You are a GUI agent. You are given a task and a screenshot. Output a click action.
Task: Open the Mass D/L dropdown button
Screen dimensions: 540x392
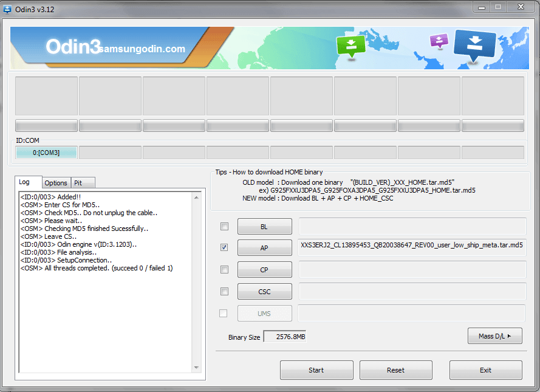pyautogui.click(x=495, y=336)
